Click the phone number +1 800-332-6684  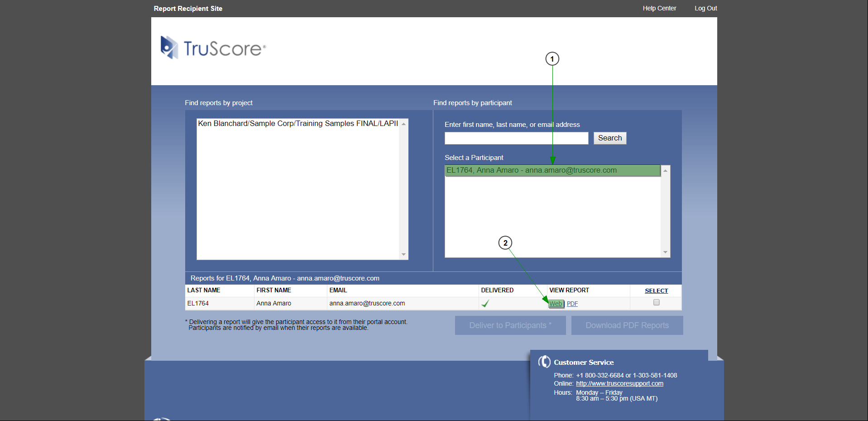click(x=599, y=375)
